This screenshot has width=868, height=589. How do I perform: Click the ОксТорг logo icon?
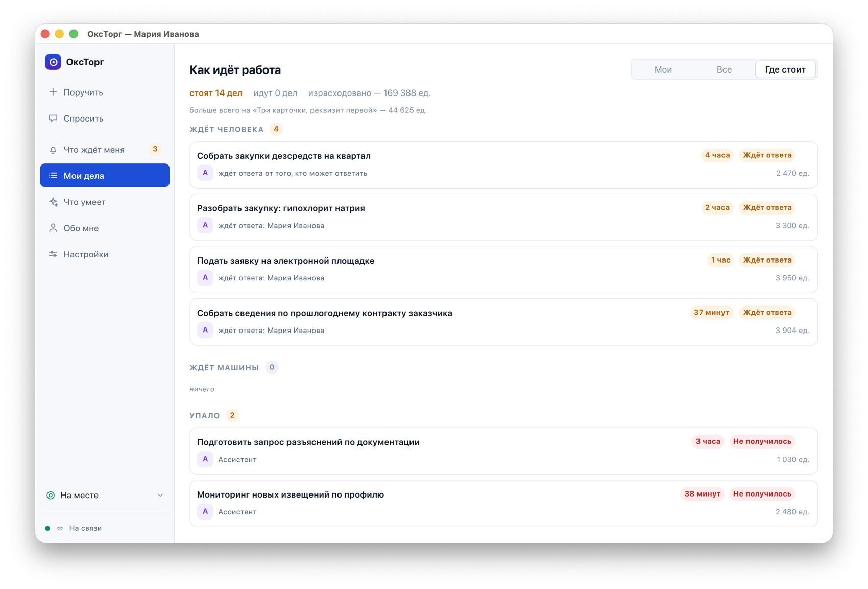point(53,62)
